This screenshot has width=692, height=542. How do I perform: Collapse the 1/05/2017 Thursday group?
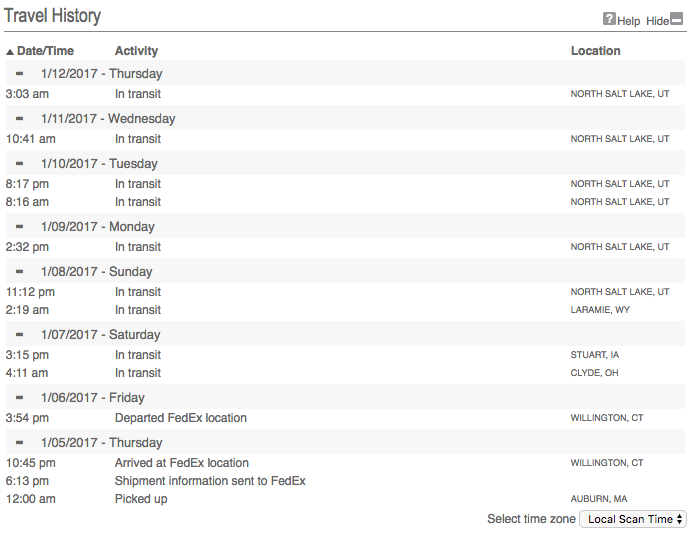(20, 442)
